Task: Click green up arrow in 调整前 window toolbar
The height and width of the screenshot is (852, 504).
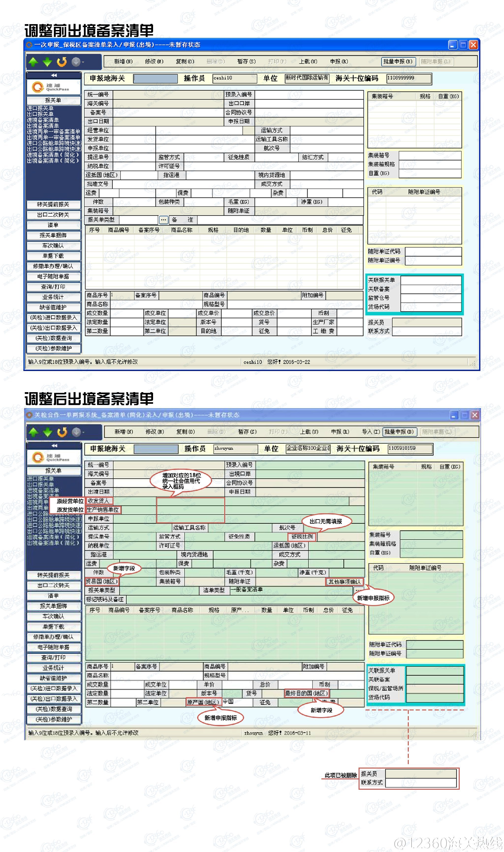Action: coord(33,62)
